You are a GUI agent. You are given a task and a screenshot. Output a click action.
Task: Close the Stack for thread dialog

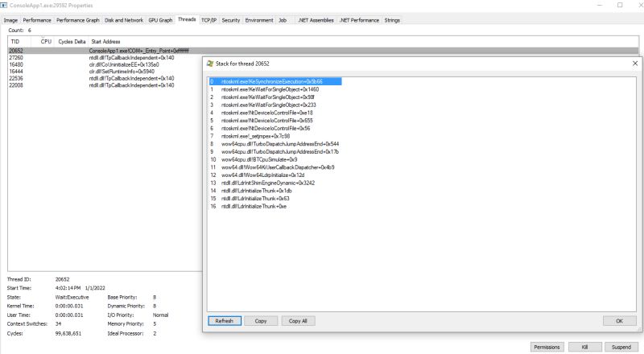(x=635, y=64)
